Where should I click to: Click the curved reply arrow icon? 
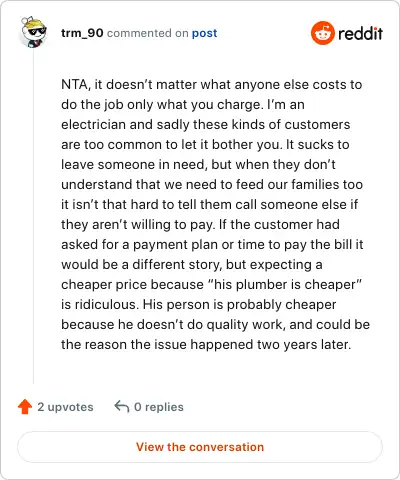coord(122,407)
